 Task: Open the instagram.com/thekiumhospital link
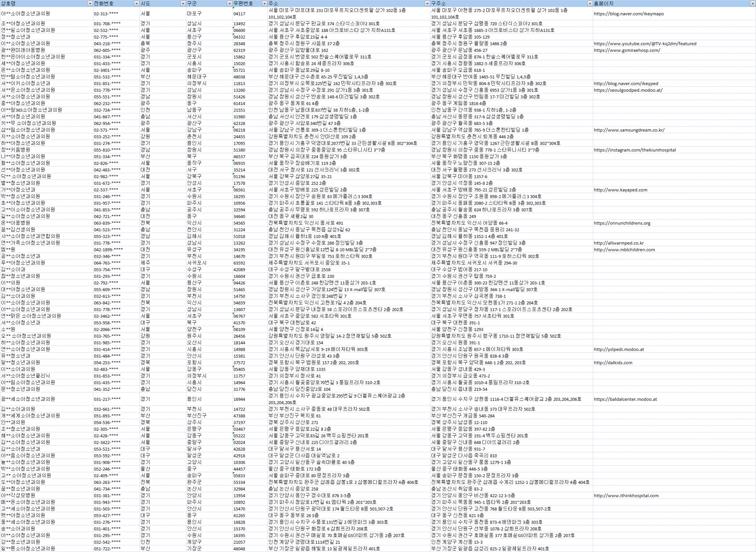[634, 150]
